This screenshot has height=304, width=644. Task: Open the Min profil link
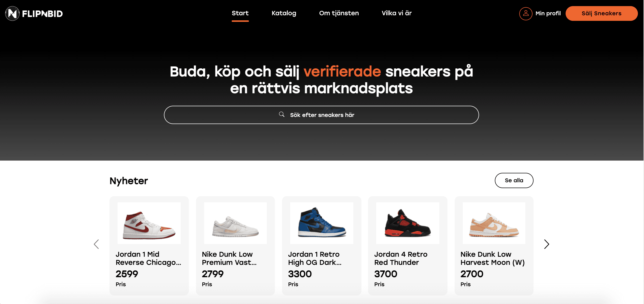548,13
